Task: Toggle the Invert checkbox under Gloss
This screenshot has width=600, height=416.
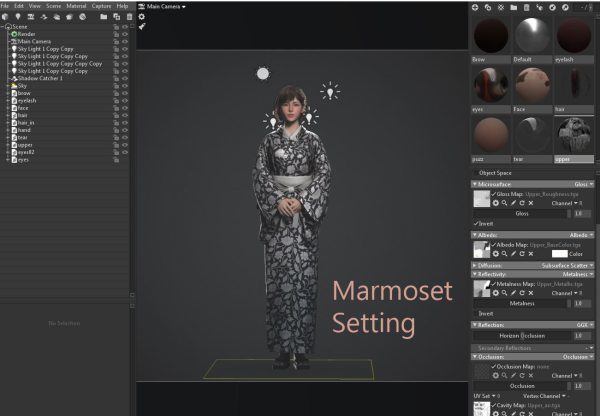Action: (477, 224)
